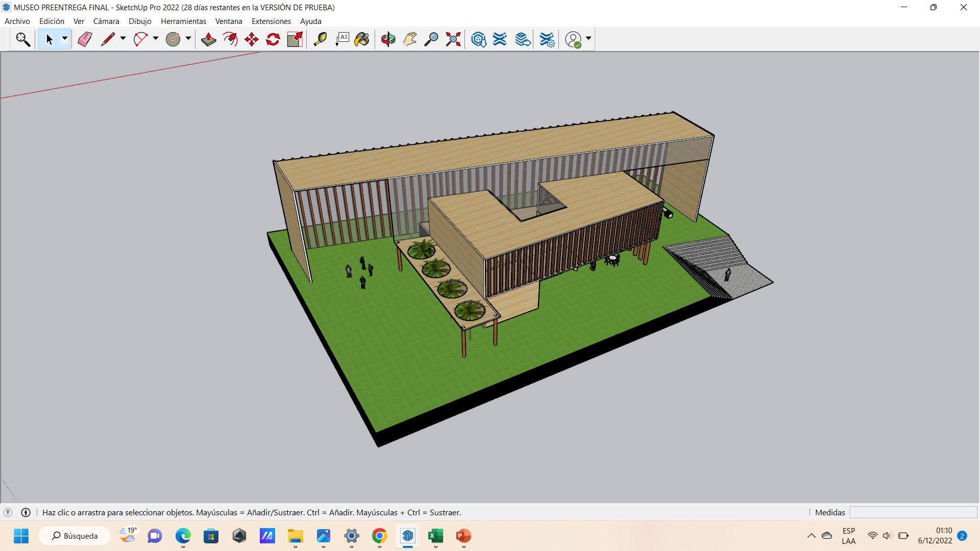The height and width of the screenshot is (551, 980).
Task: Open the Extensiones menu
Action: tap(271, 21)
